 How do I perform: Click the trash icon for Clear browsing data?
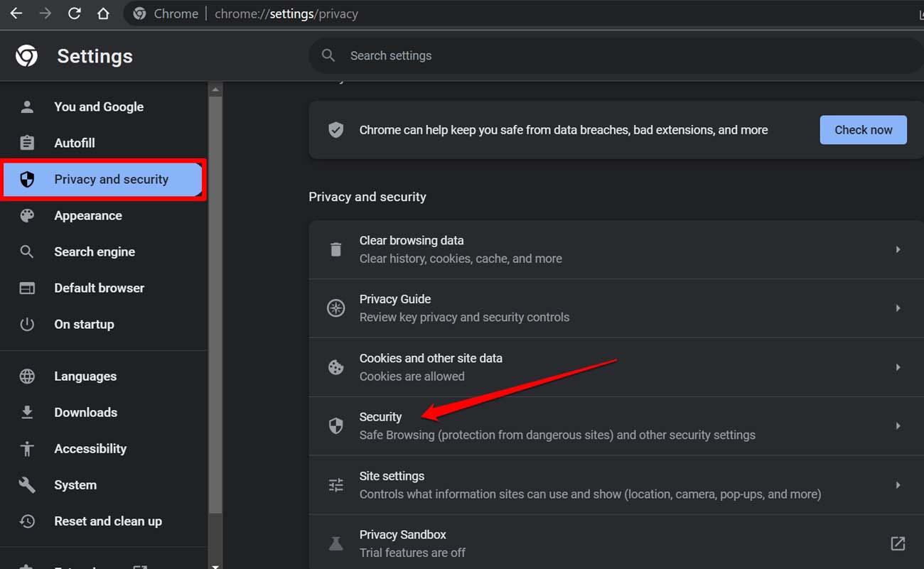(335, 249)
